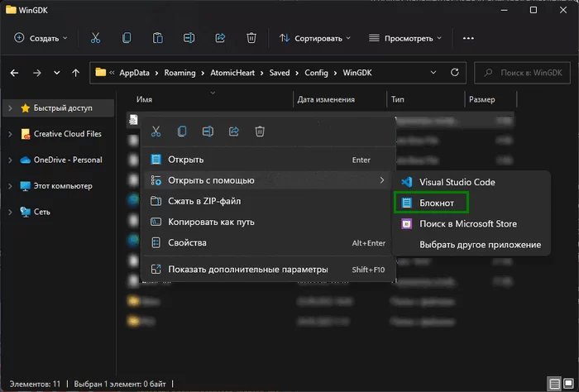Click the Copy icon in context menu
The width and height of the screenshot is (579, 392).
tap(182, 131)
